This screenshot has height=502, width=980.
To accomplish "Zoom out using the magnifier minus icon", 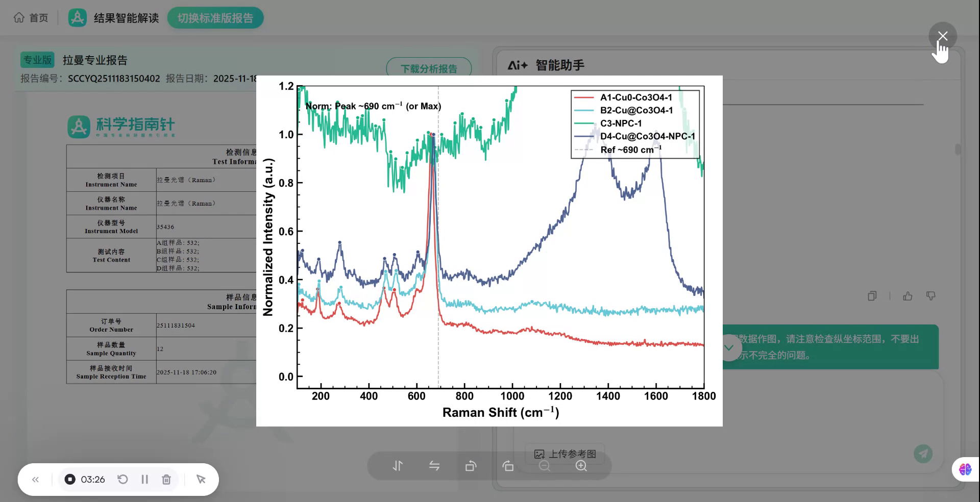I will pos(545,466).
